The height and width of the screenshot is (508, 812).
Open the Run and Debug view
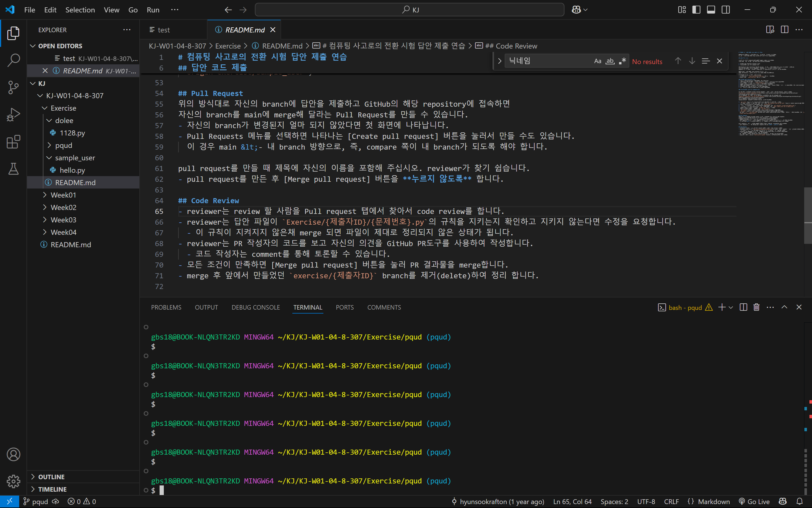pos(14,115)
